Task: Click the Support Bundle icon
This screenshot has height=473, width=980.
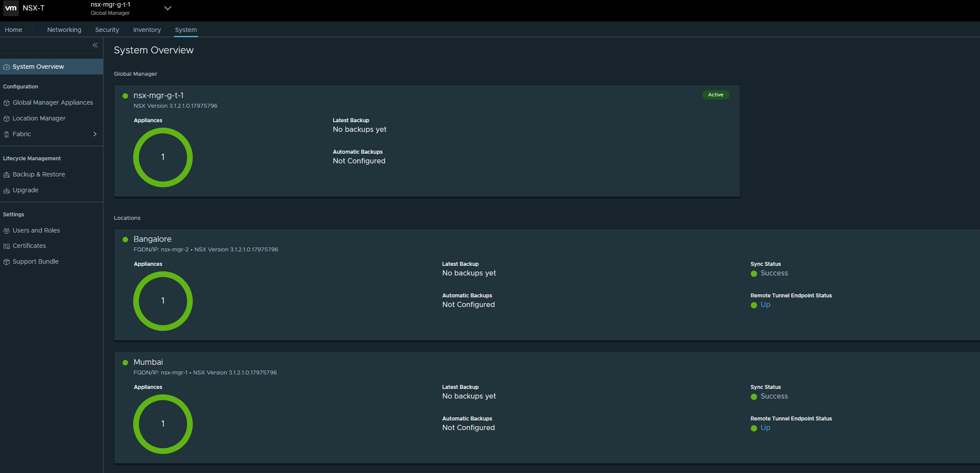Action: click(7, 262)
